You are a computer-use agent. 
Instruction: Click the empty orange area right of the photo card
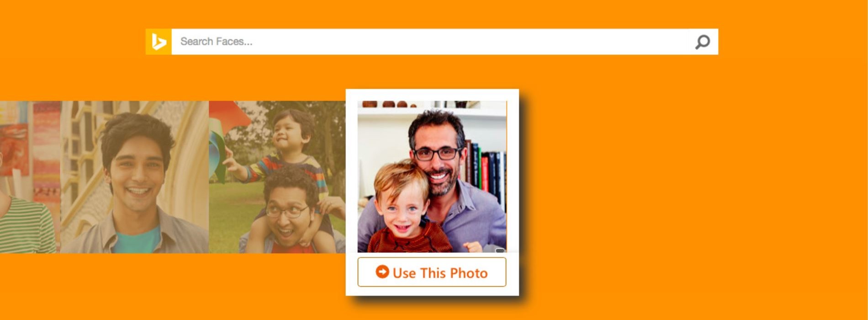[x=685, y=183]
